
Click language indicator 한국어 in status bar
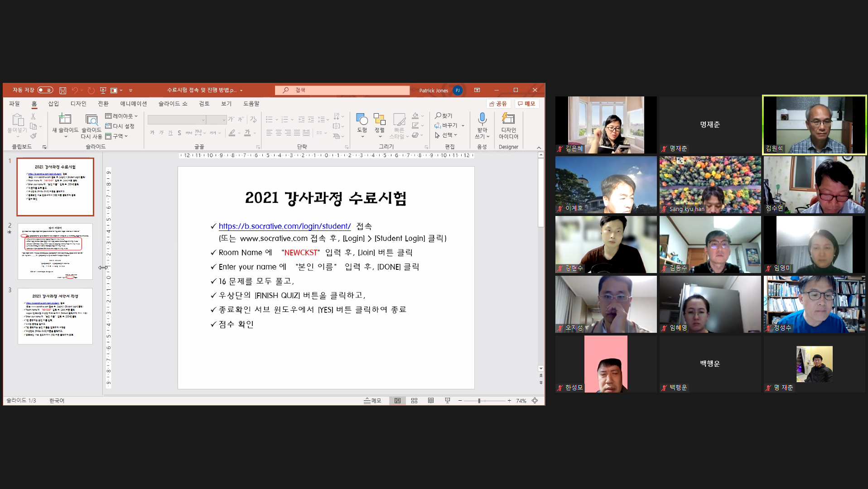(x=57, y=401)
